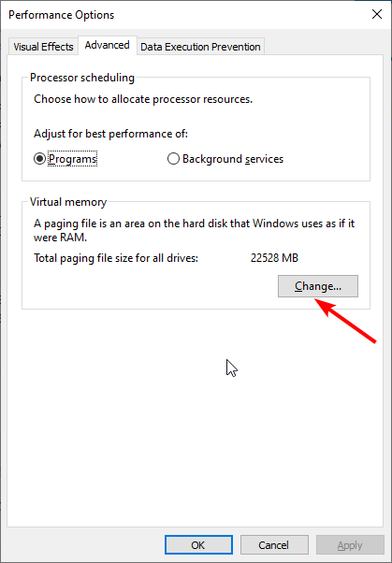
Task: Open the Data Execution Prevention tab
Action: [200, 47]
